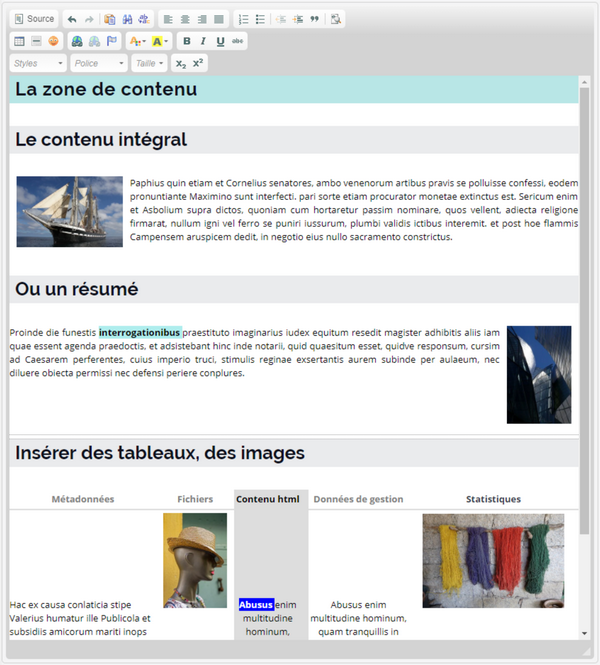
Task: Select the glass building image
Action: (x=539, y=374)
